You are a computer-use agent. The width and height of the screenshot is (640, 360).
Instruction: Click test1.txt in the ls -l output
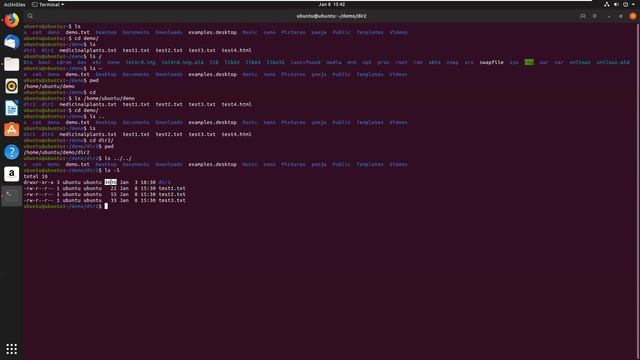[172, 189]
